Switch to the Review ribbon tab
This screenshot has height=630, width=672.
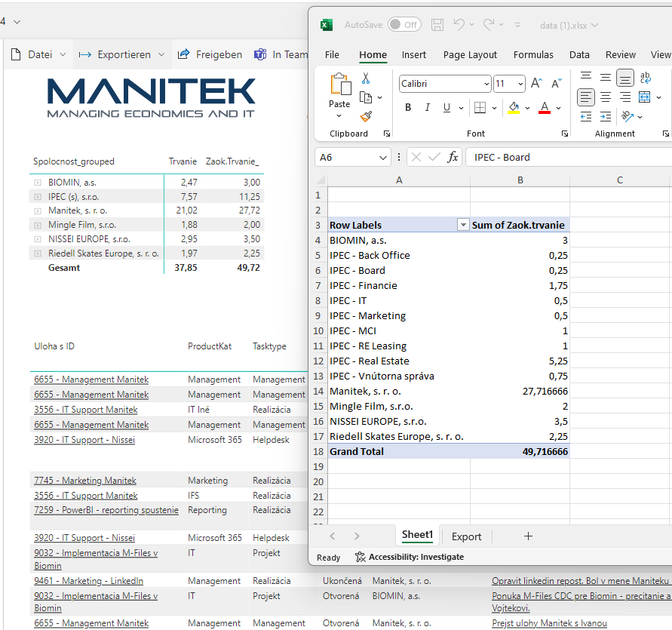620,55
